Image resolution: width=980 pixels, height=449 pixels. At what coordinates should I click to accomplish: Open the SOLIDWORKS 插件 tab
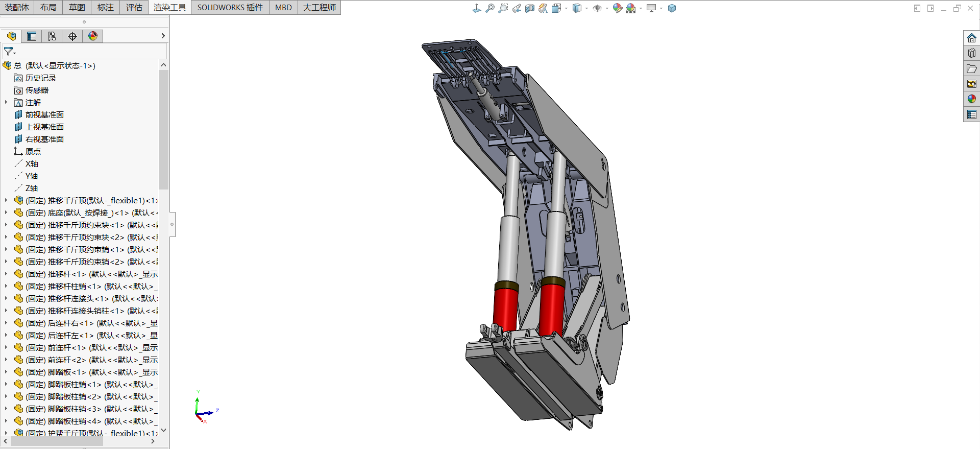(x=230, y=7)
